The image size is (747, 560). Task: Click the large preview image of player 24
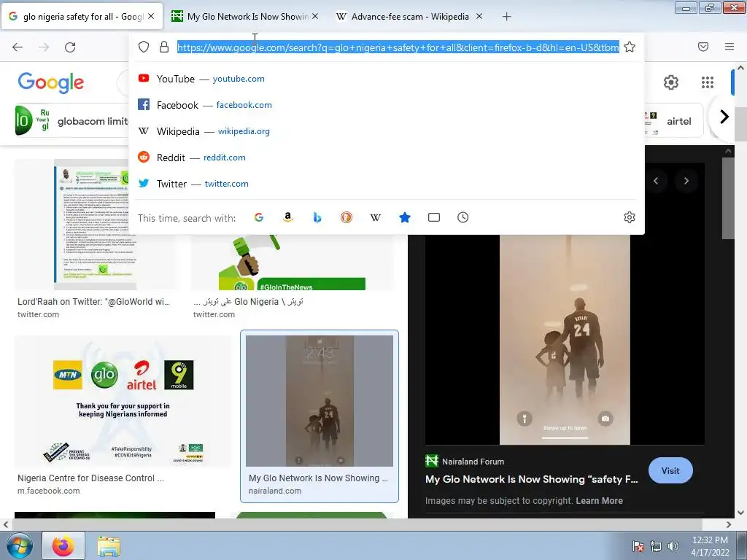pyautogui.click(x=565, y=339)
